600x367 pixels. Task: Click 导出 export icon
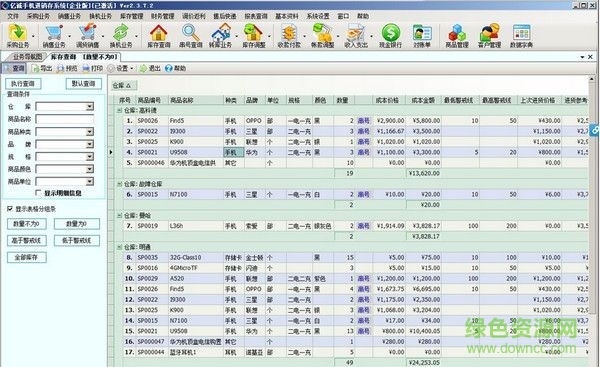[x=42, y=69]
